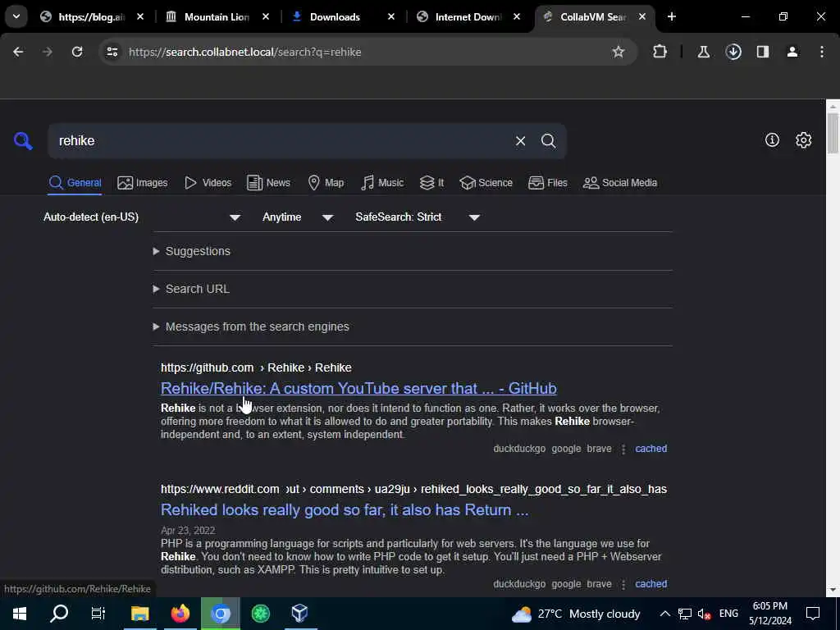Viewport: 840px width, 630px height.
Task: Click the ENG language indicator
Action: pos(728,614)
